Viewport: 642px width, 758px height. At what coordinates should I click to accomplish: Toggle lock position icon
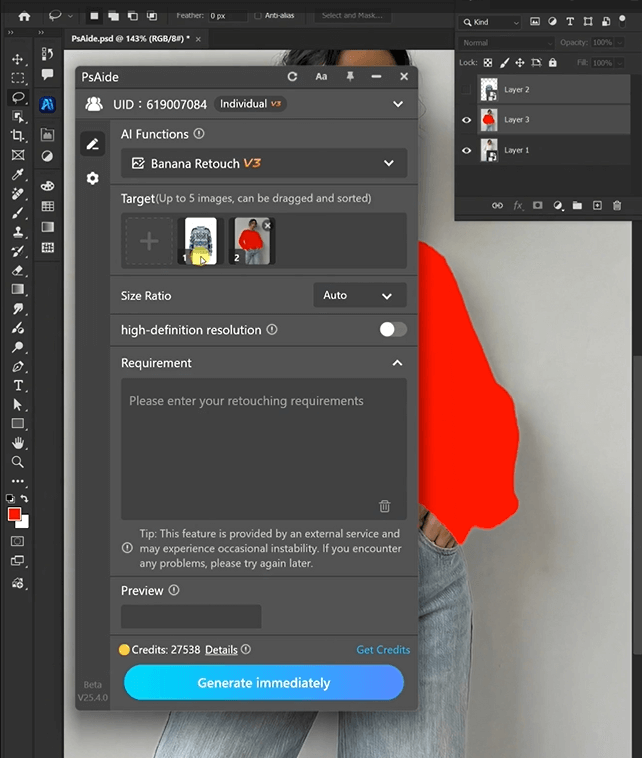coord(520,62)
